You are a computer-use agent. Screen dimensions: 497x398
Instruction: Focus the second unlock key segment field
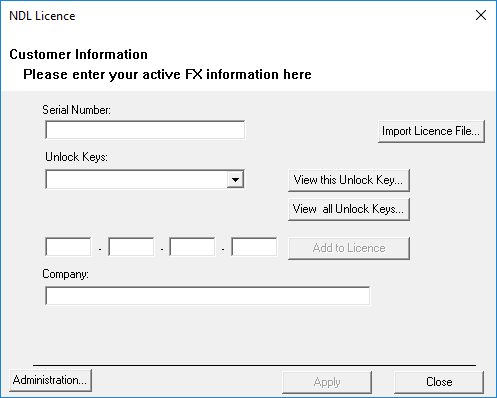(x=131, y=247)
